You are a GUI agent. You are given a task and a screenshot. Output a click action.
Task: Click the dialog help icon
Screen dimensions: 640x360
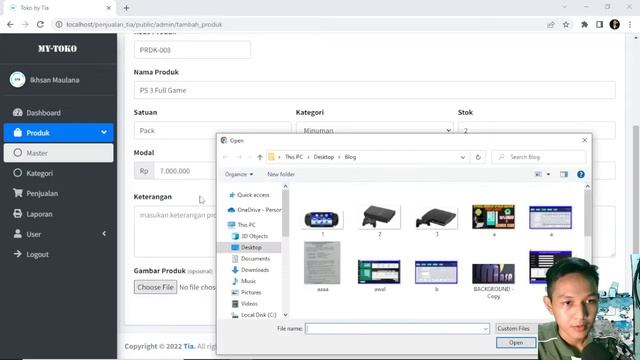click(x=580, y=174)
